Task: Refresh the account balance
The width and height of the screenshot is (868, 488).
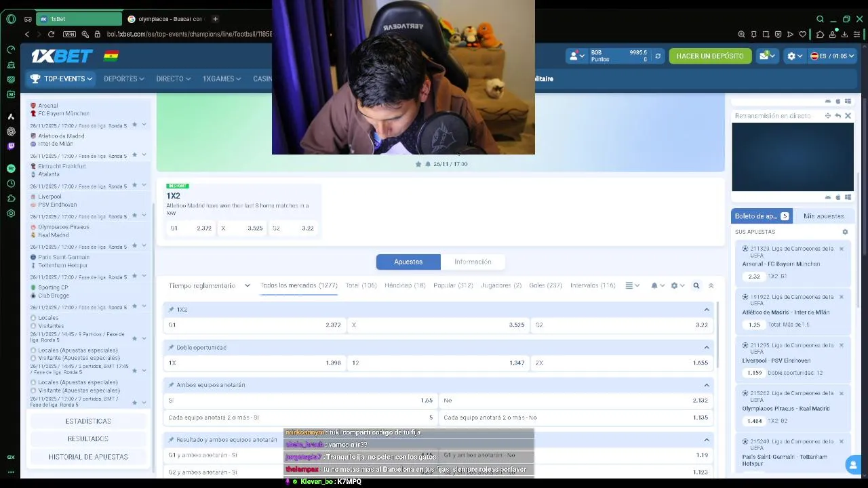Action: tap(657, 56)
